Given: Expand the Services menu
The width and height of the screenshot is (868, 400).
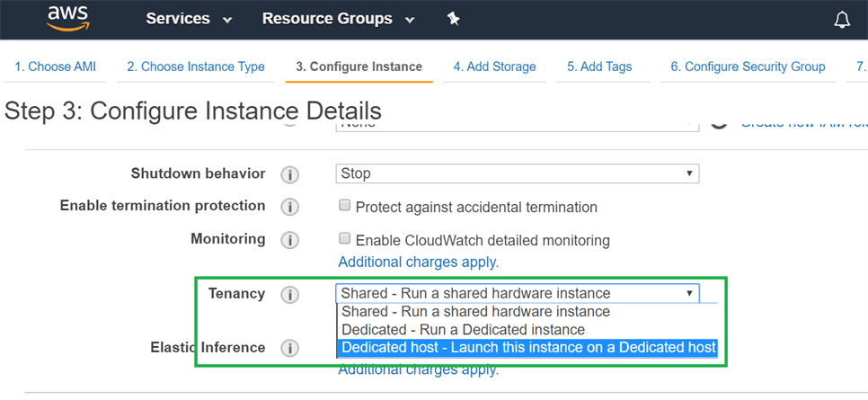Looking at the screenshot, I should 189,19.
